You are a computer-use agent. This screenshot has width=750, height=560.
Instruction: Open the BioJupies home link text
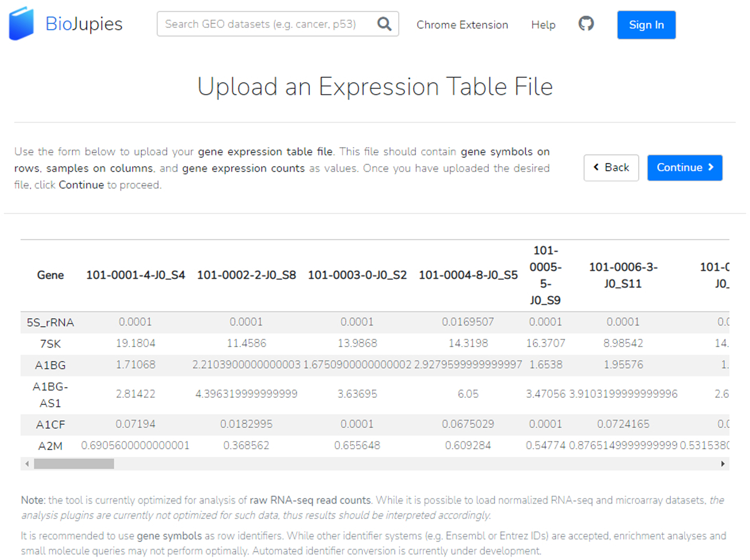click(x=84, y=24)
